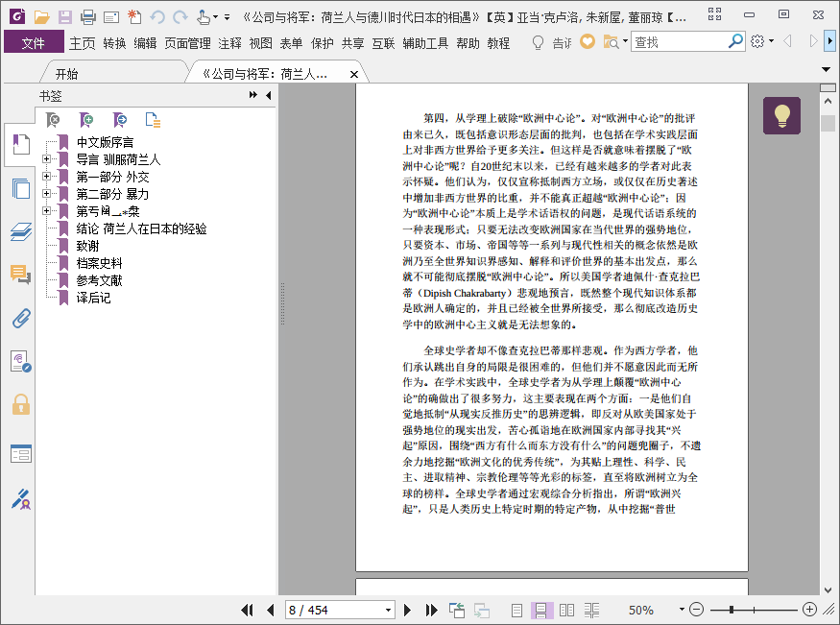The width and height of the screenshot is (840, 625).
Task: Click the add new bookmark icon
Action: (86, 120)
